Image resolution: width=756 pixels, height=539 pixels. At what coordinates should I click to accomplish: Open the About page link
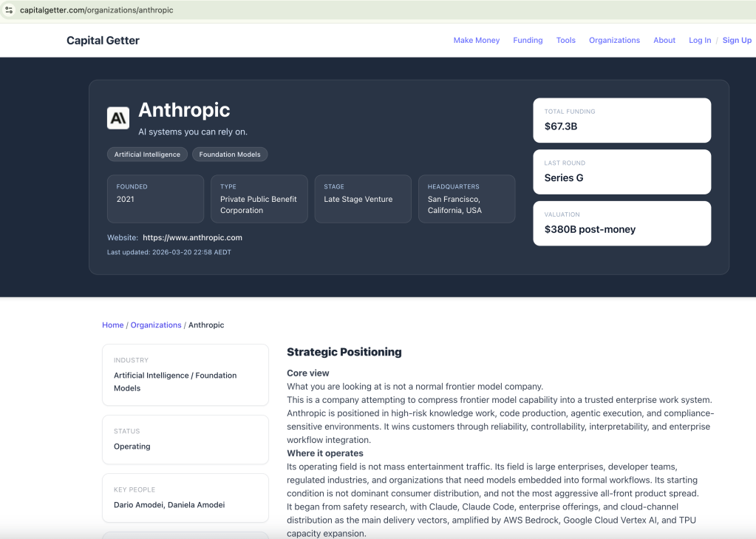(x=664, y=41)
